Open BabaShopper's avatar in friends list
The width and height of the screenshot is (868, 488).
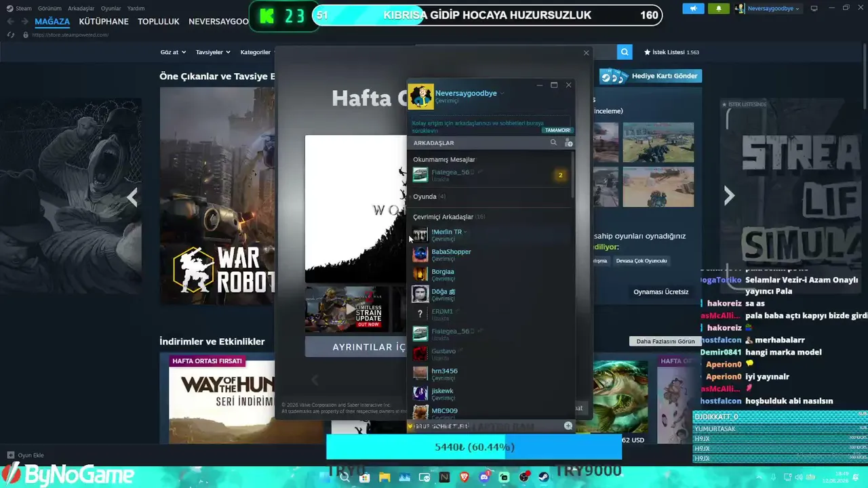(420, 255)
